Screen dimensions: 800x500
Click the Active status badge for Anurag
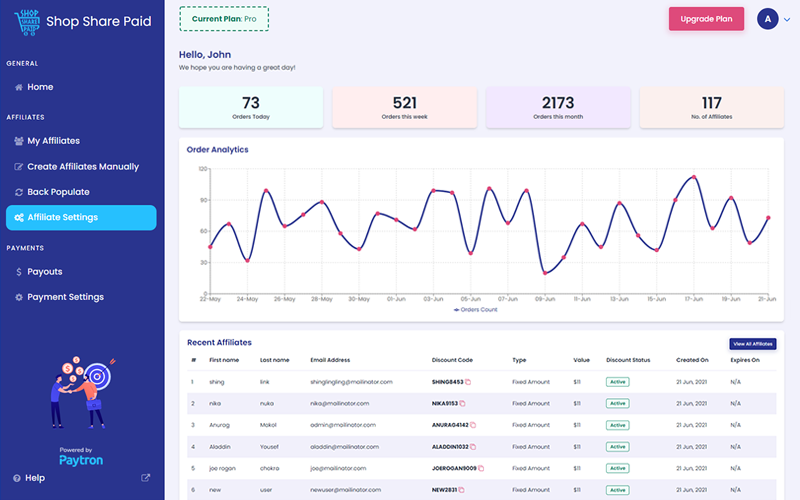pos(617,425)
